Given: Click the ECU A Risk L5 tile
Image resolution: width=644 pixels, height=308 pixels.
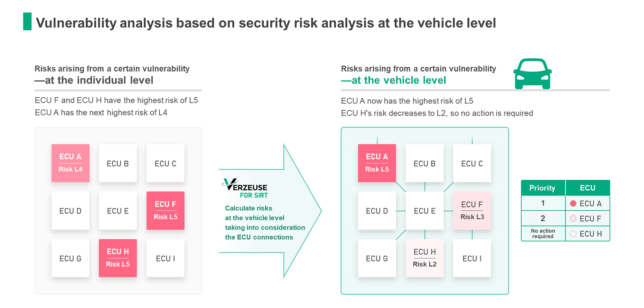Looking at the screenshot, I should click(x=377, y=163).
